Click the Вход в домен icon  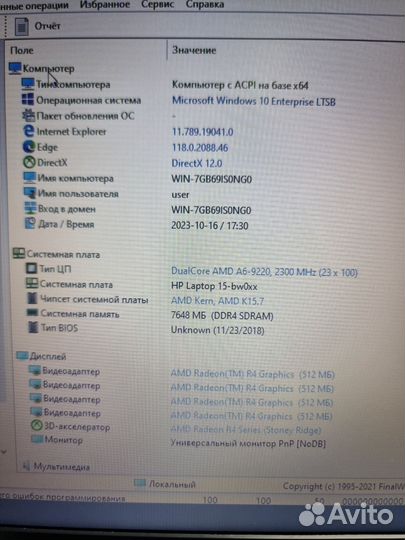30,208
